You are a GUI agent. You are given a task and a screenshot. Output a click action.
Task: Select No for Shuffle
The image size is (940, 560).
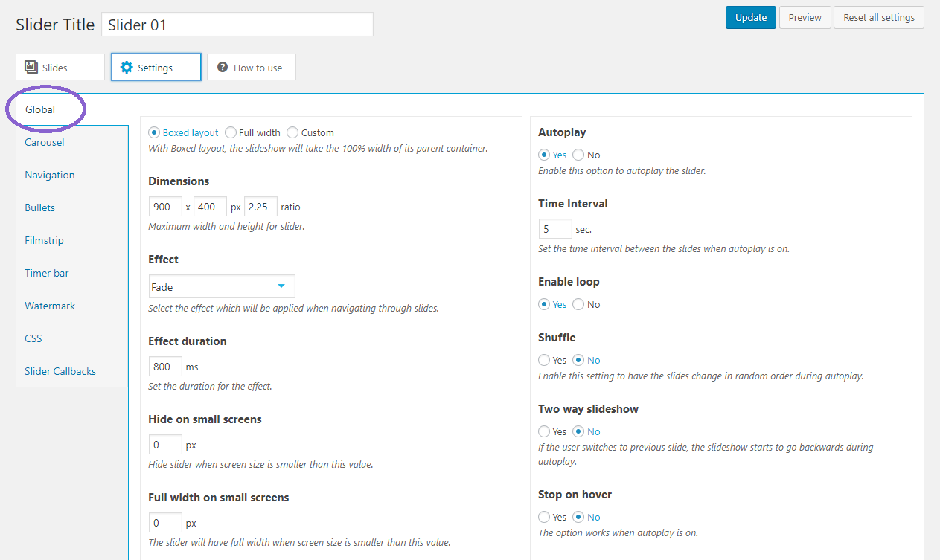pos(578,360)
